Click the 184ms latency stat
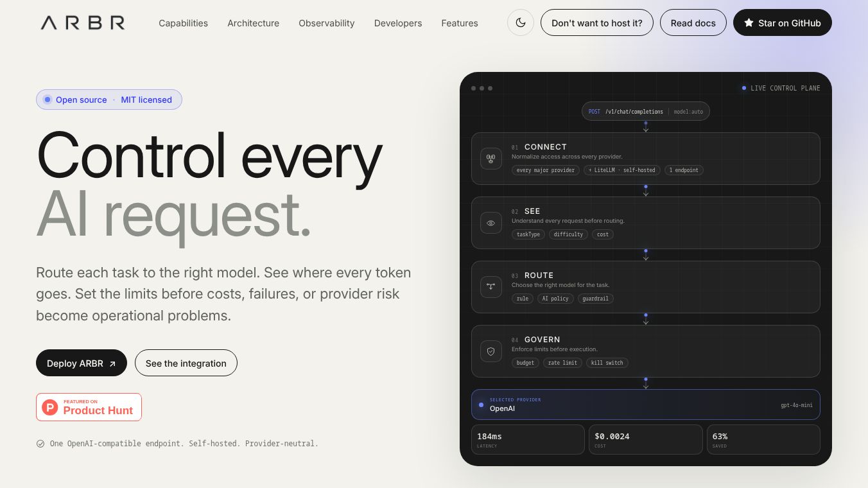Image resolution: width=868 pixels, height=488 pixels. (528, 440)
